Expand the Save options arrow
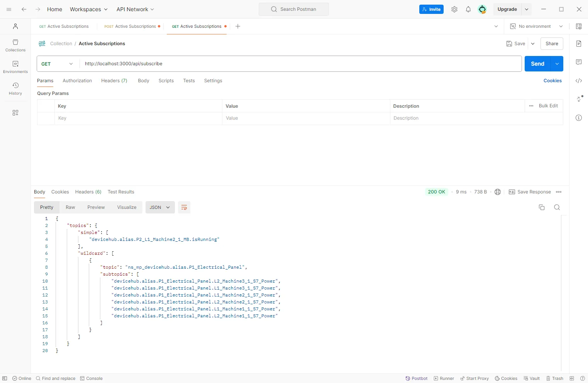The width and height of the screenshot is (588, 383). tap(533, 44)
